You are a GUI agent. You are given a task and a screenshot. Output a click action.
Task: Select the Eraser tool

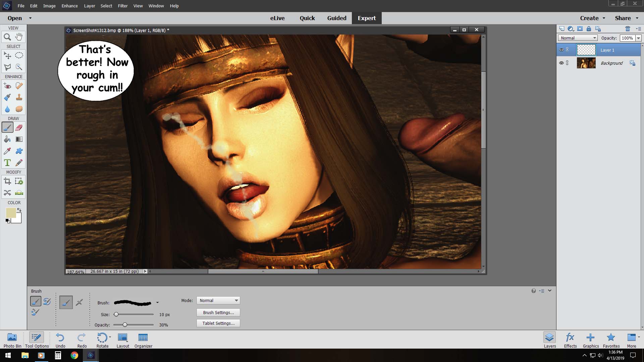coord(19,127)
